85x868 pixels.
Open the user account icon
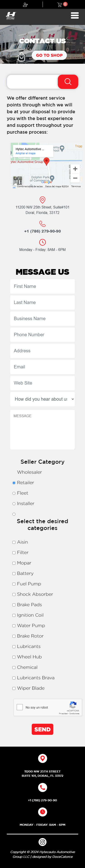(25, 4)
